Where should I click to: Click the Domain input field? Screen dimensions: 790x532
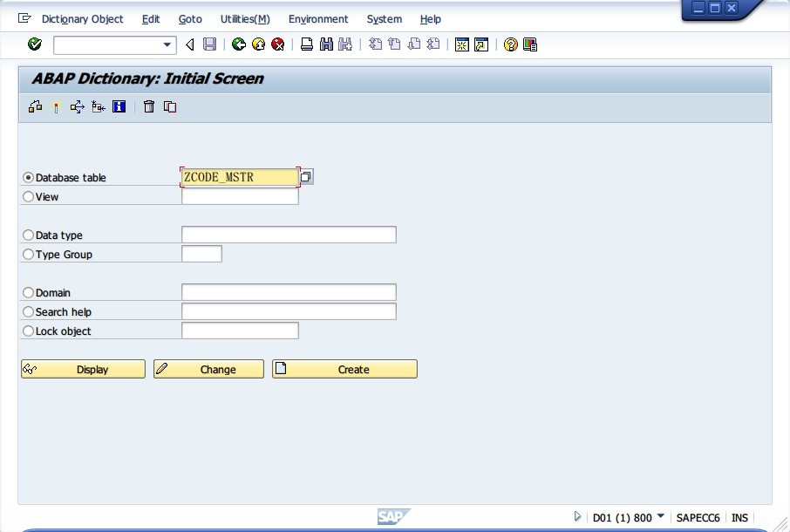tap(289, 291)
